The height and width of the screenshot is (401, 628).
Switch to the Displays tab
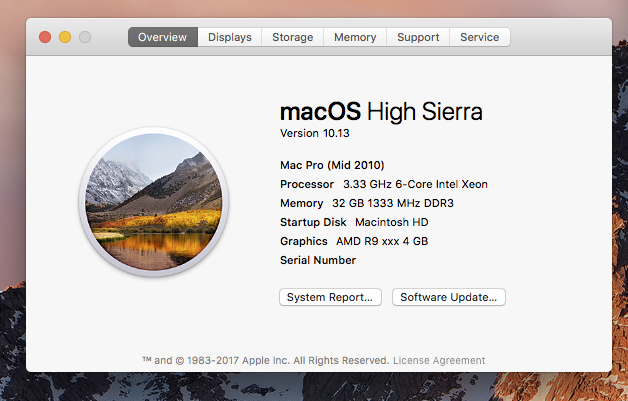[230, 37]
